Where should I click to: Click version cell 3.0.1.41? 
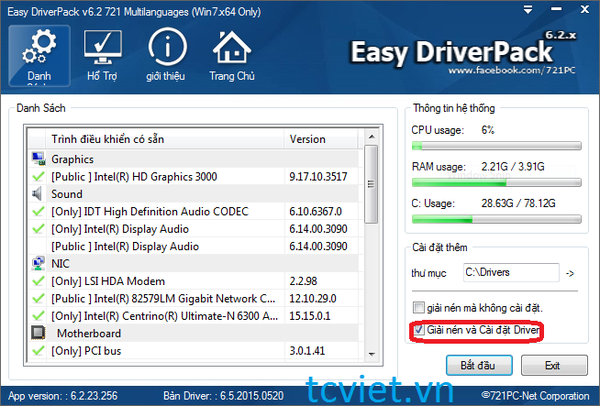[x=307, y=351]
